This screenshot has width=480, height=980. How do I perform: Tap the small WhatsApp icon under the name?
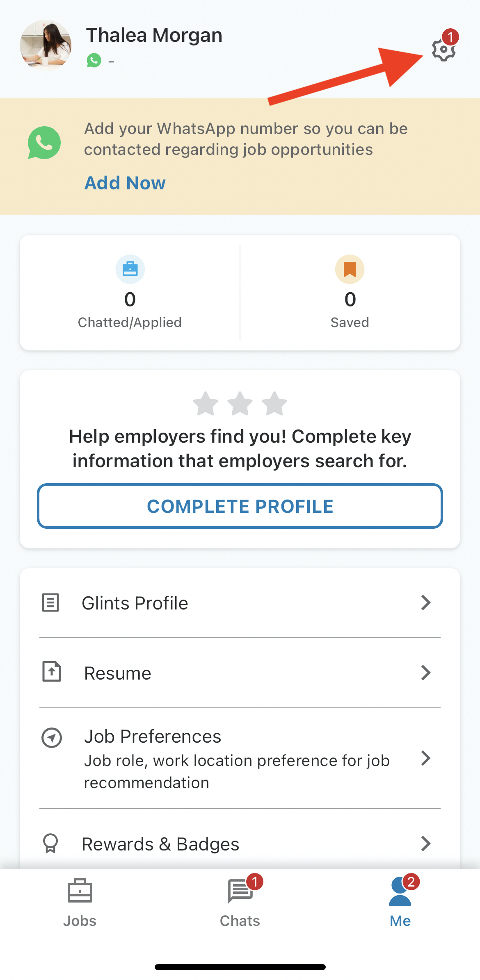click(x=94, y=61)
